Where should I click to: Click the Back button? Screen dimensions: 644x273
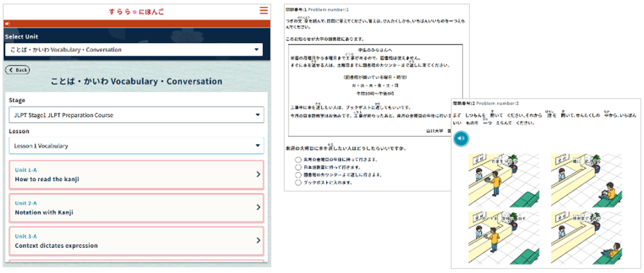click(x=18, y=70)
